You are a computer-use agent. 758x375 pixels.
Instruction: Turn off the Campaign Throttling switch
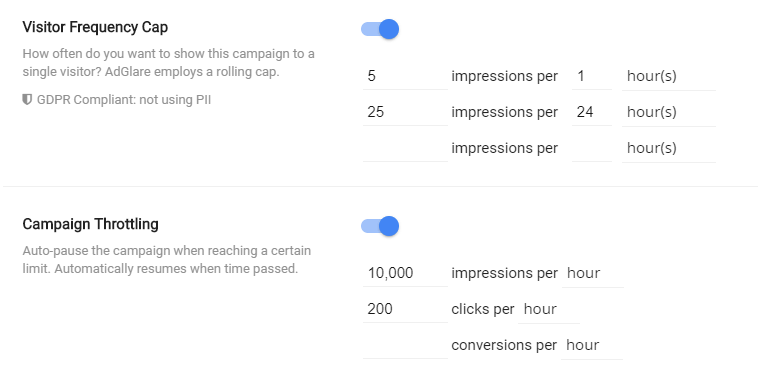point(380,226)
